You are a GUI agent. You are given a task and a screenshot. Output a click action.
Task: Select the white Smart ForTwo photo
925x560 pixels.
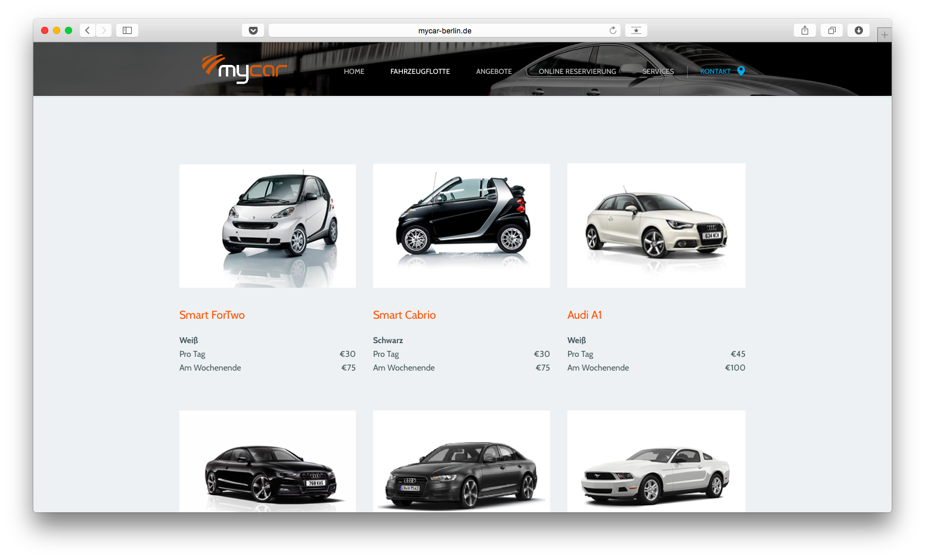point(268,226)
